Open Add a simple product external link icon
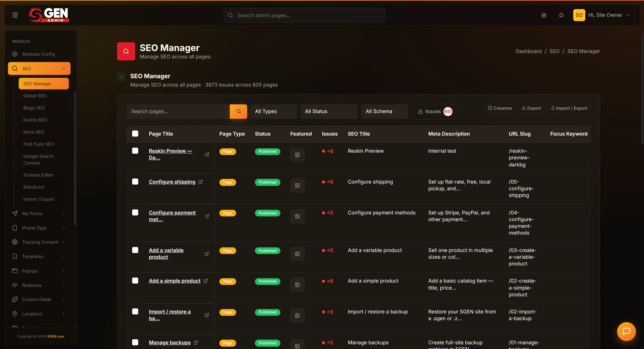This screenshot has width=644, height=349. (205, 281)
